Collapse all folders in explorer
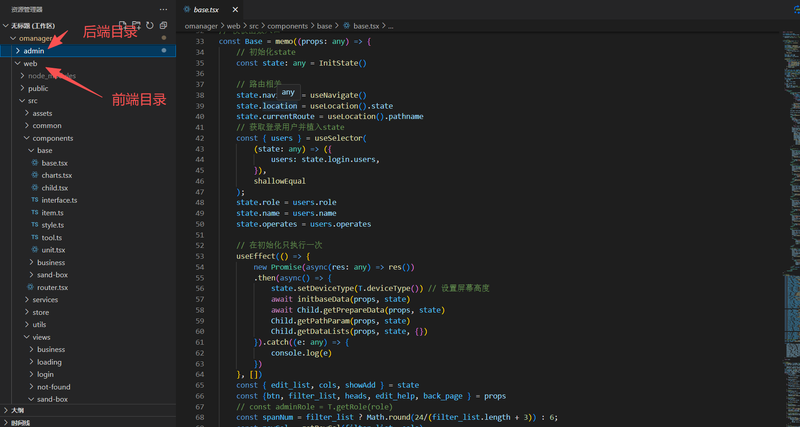Image resolution: width=800 pixels, height=427 pixels. click(164, 24)
